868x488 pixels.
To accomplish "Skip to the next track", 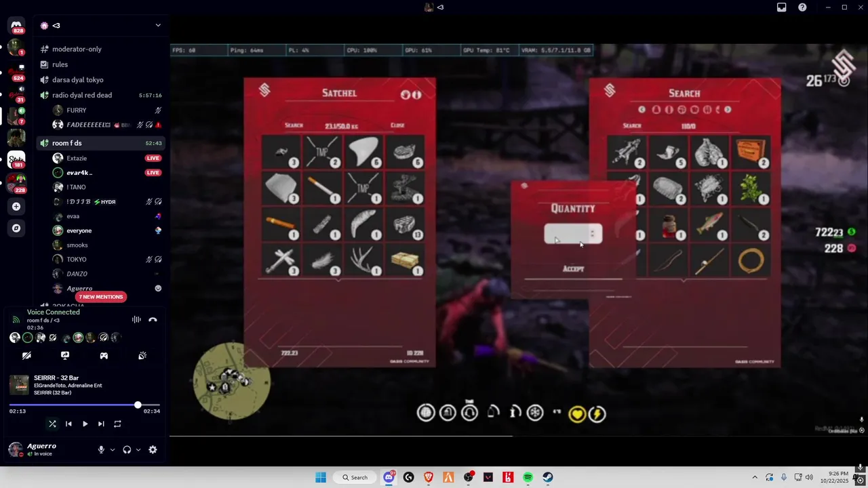I will (101, 424).
